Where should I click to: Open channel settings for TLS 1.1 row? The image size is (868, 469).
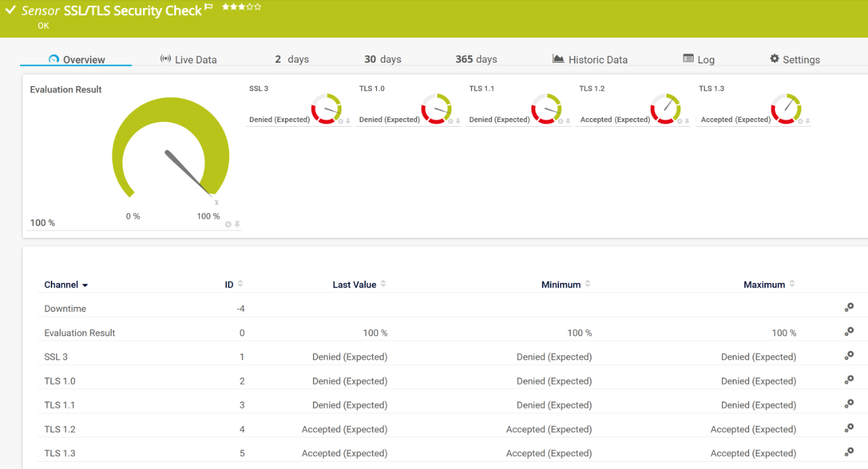point(849,404)
